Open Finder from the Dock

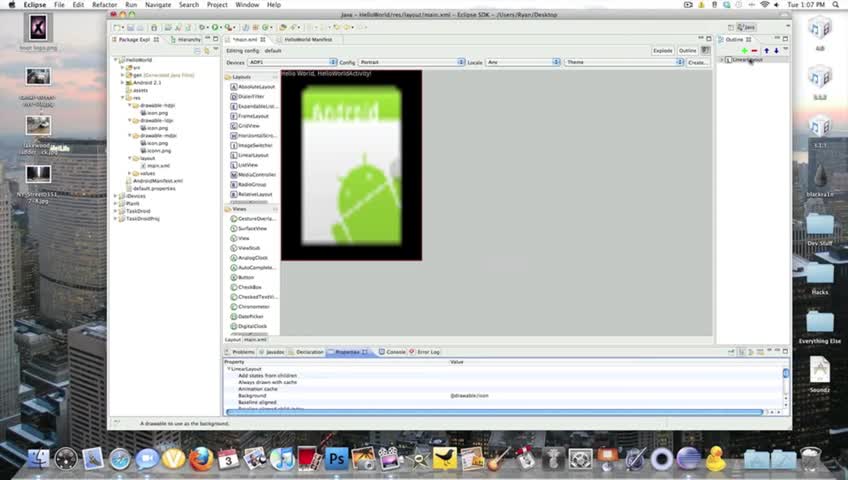pos(38,459)
